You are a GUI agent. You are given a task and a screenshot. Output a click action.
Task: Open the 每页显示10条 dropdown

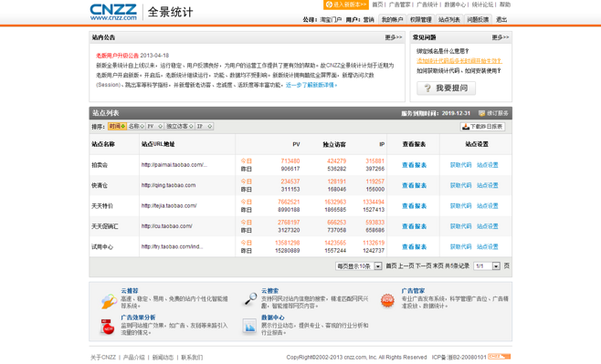pyautogui.click(x=358, y=266)
